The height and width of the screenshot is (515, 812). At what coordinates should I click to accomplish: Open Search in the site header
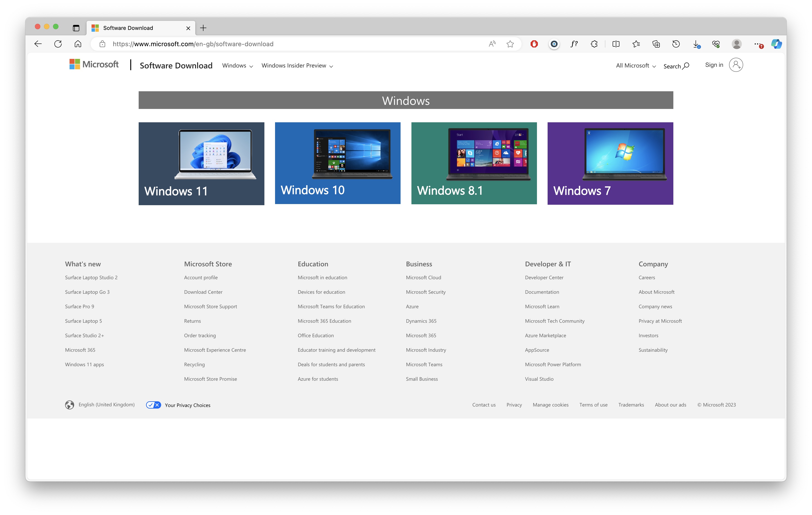[x=676, y=66]
